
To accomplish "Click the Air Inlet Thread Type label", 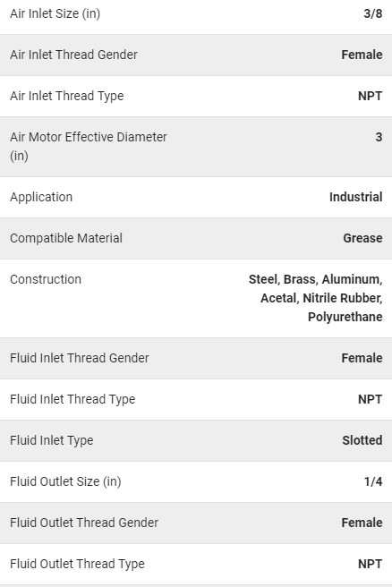I will click(67, 97).
